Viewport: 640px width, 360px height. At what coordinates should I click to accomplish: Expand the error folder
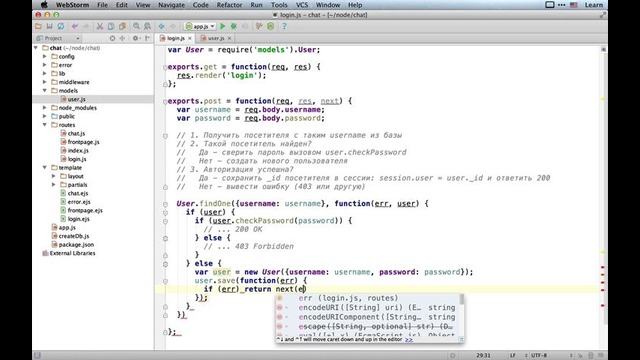[x=44, y=65]
